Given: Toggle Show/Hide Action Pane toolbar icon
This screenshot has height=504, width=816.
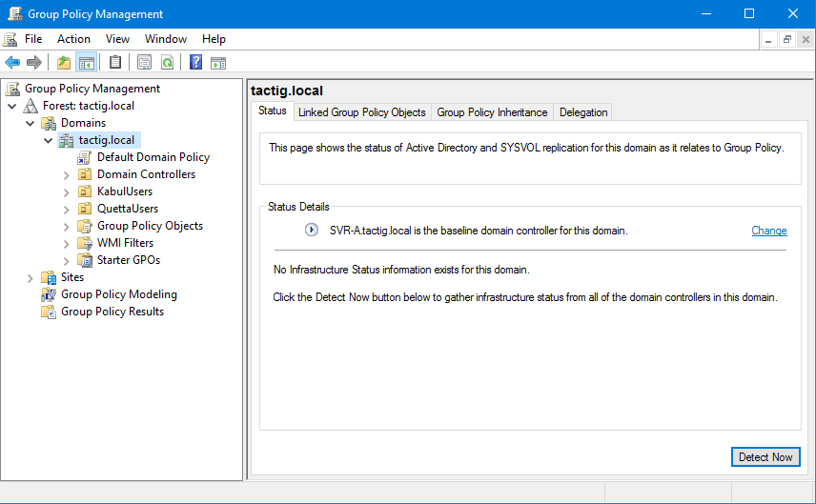Looking at the screenshot, I should pos(218,63).
